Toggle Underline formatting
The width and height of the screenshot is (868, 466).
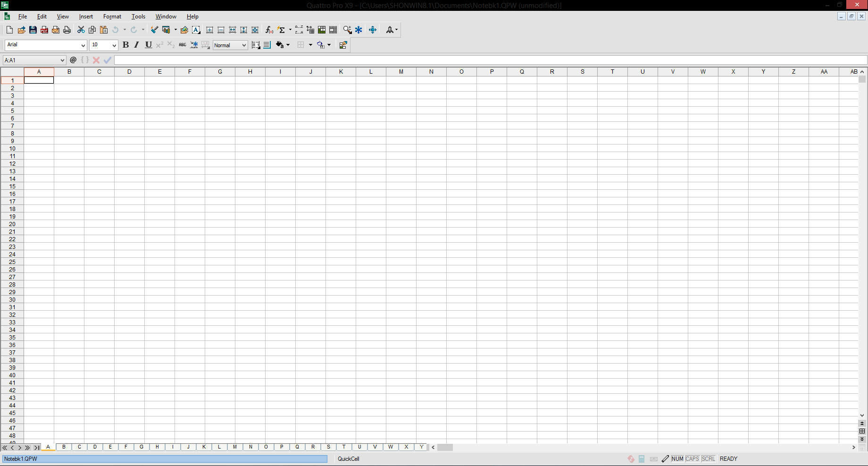point(148,45)
